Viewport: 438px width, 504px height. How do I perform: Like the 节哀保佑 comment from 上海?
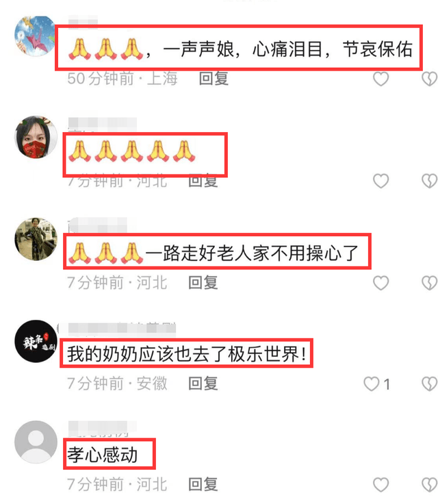(381, 79)
